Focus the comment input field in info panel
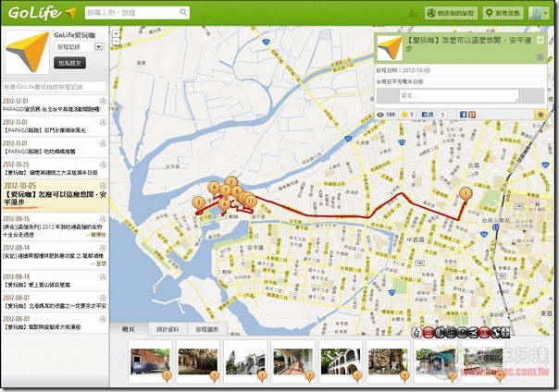Image resolution: width=559 pixels, height=392 pixels. coord(459,95)
